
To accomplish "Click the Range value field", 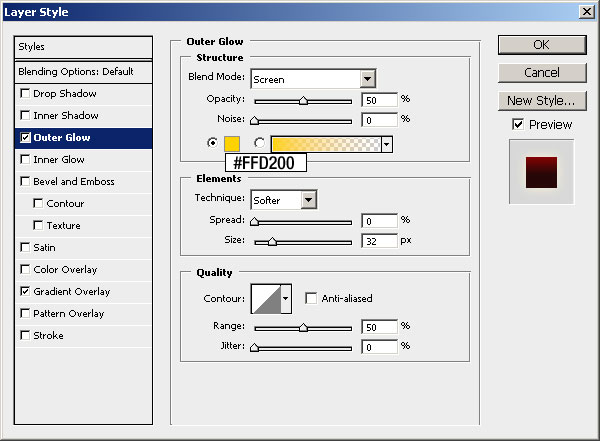I will (x=379, y=327).
